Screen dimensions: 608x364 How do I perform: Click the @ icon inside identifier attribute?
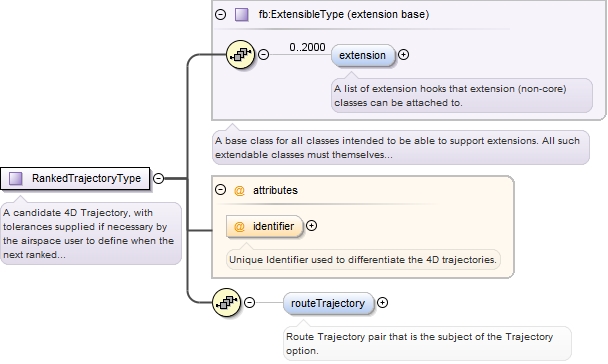coord(239,226)
